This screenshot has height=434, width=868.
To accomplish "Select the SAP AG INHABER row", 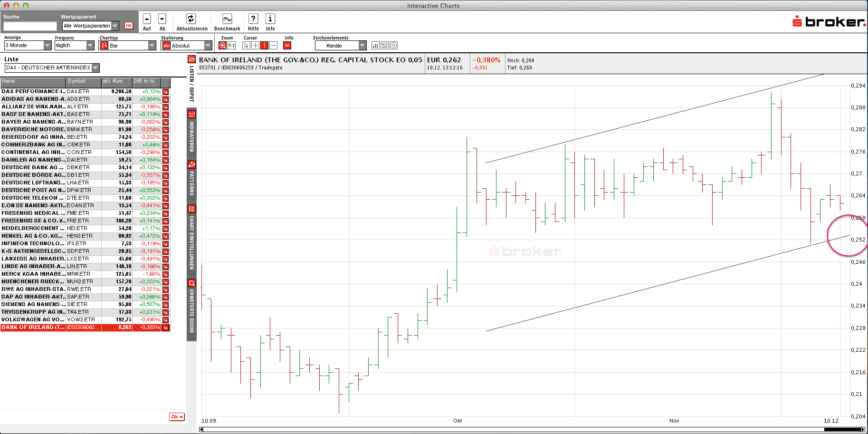I will pos(85,297).
